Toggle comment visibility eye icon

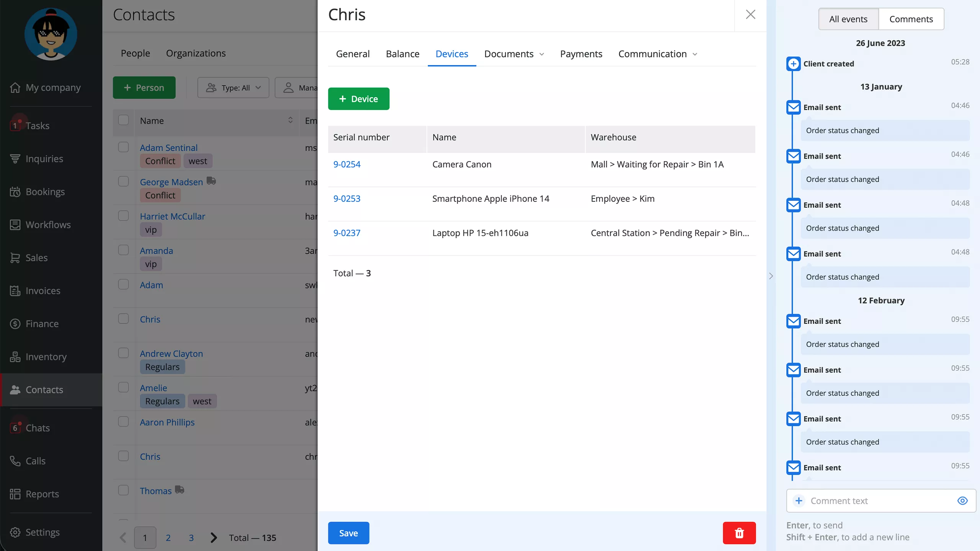[962, 500]
